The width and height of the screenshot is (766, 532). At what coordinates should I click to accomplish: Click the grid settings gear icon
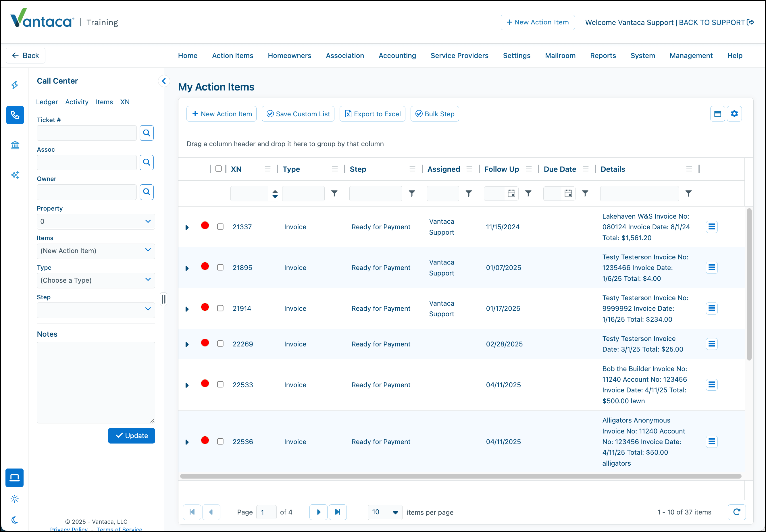[x=734, y=114]
